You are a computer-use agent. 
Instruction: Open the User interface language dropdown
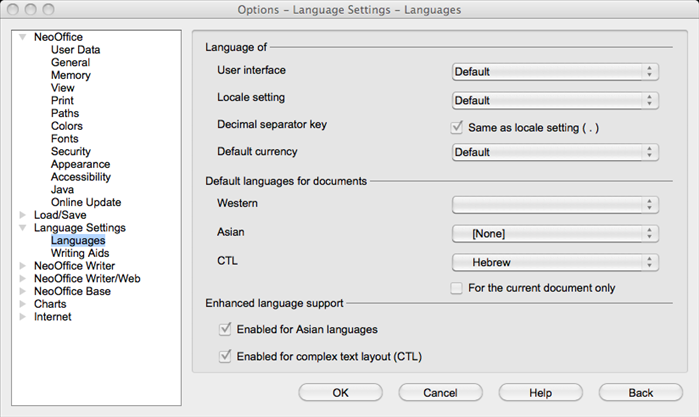tap(555, 72)
